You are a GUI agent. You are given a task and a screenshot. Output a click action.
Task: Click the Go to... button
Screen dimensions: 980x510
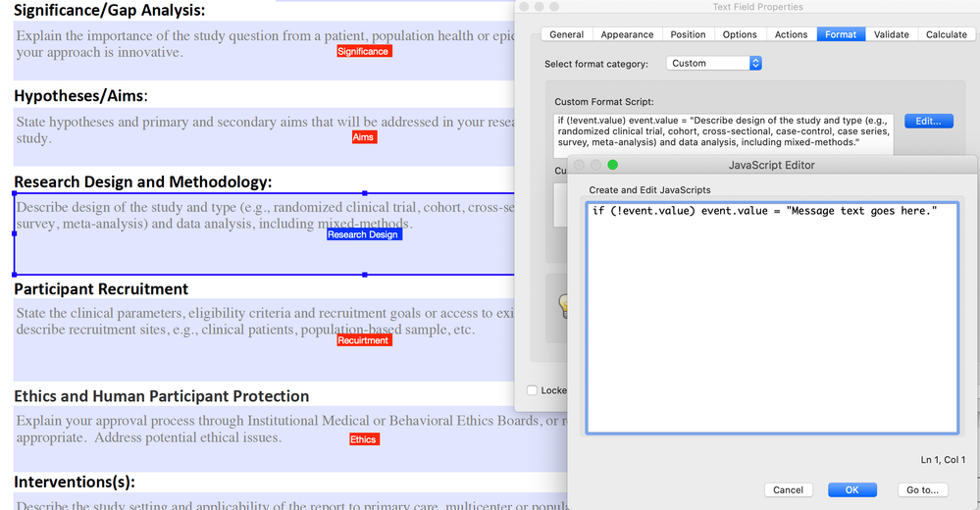922,490
